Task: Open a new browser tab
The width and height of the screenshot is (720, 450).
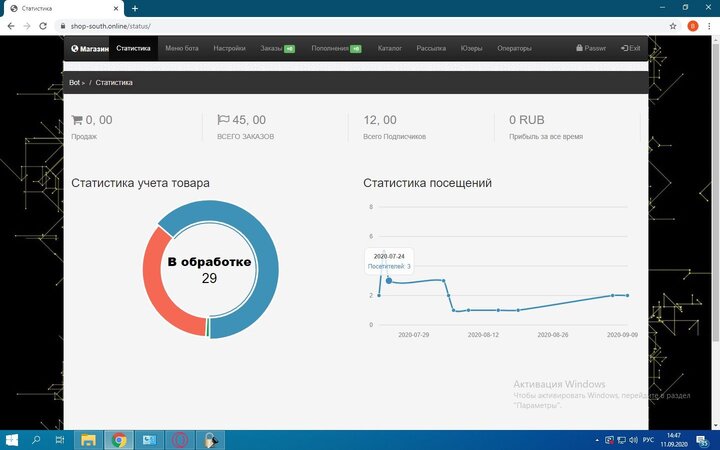Action: pyautogui.click(x=135, y=8)
